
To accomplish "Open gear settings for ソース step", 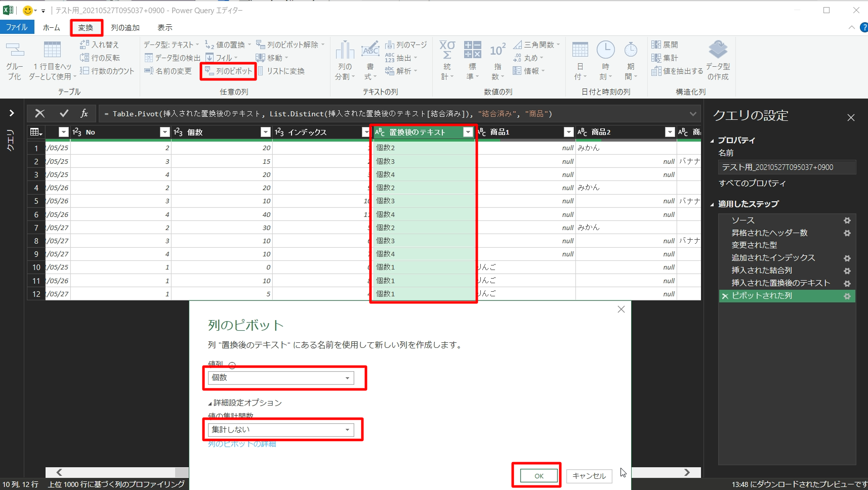I will pos(847,220).
